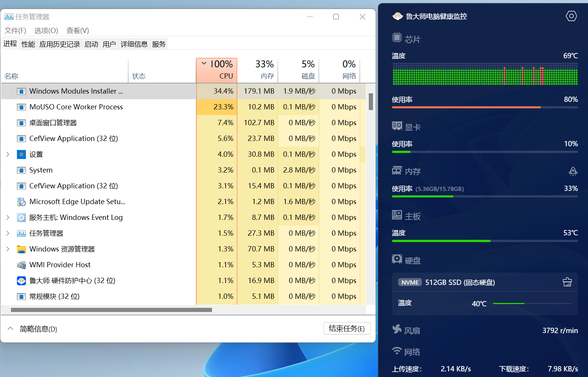This screenshot has height=377, width=588.
Task: Click the SSD disk cleanup icon
Action: coord(567,282)
